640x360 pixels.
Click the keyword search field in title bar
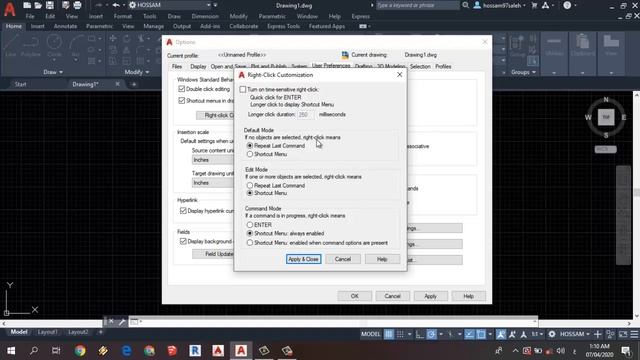pyautogui.click(x=417, y=5)
